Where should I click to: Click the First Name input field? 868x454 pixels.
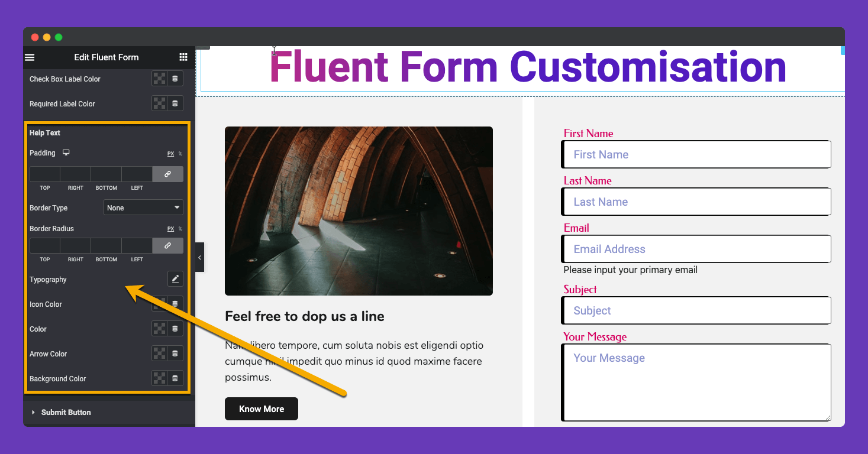coord(696,154)
